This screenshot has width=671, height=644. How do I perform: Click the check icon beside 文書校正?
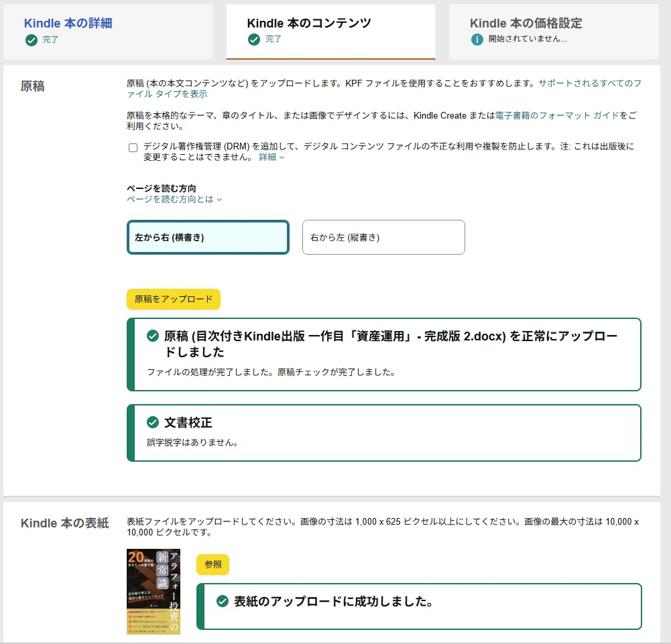[x=153, y=422]
